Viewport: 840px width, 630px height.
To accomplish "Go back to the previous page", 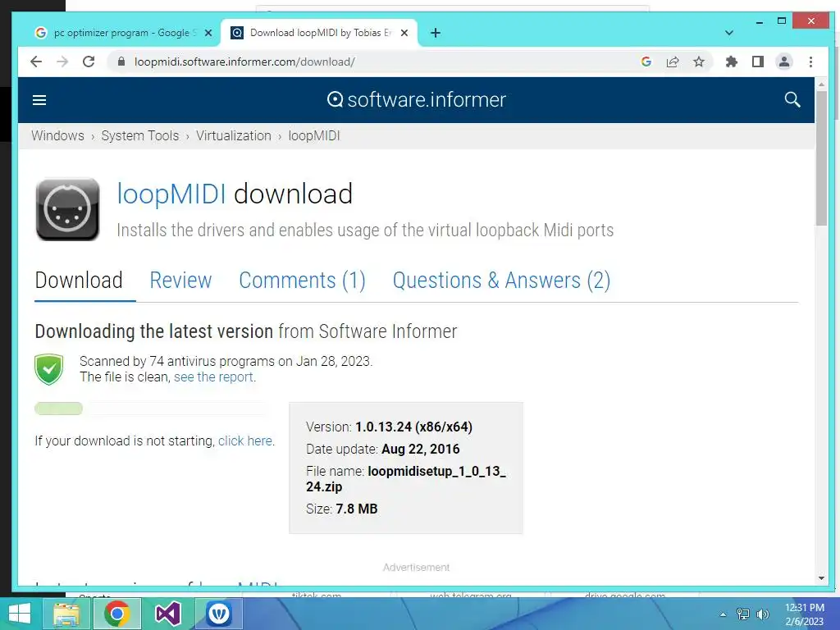I will click(x=36, y=62).
